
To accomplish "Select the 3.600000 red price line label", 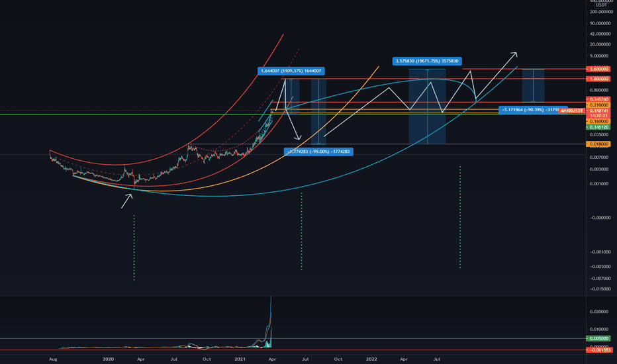I will pos(598,69).
